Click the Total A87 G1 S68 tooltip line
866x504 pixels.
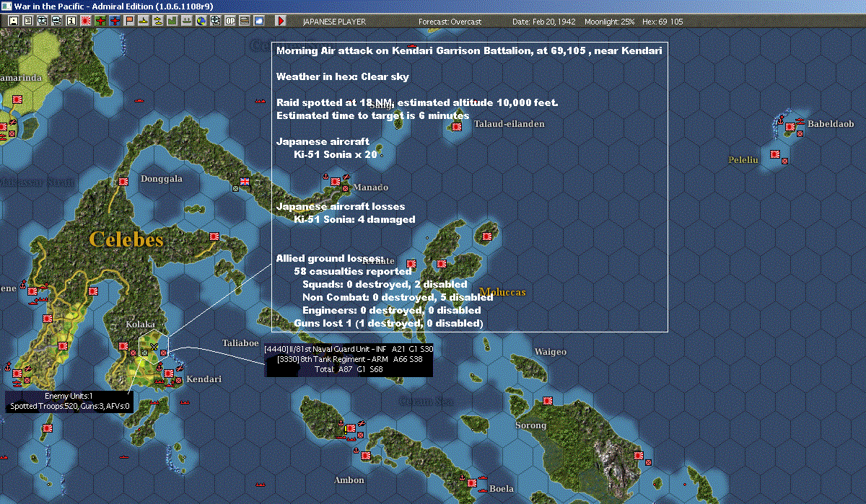[349, 369]
